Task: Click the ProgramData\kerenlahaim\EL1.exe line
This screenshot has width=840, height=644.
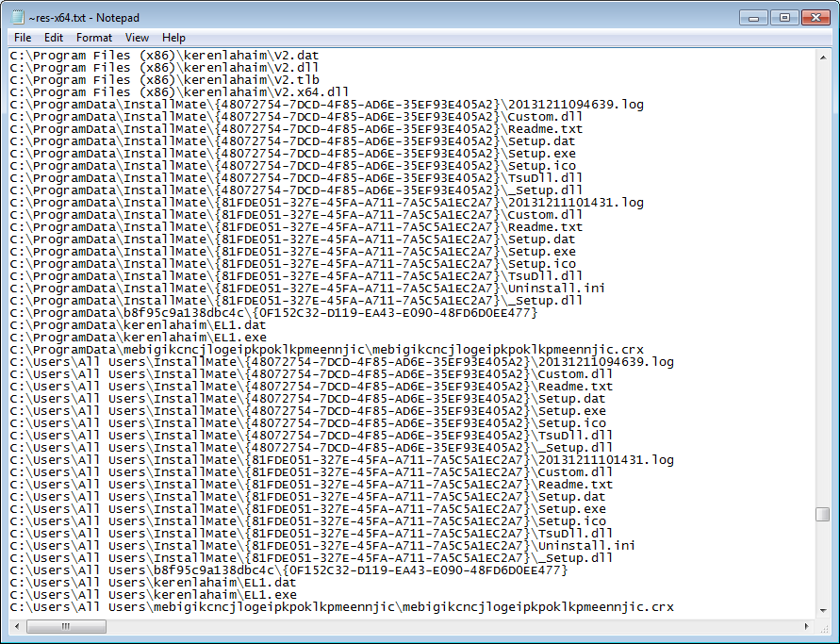Action: tap(139, 338)
